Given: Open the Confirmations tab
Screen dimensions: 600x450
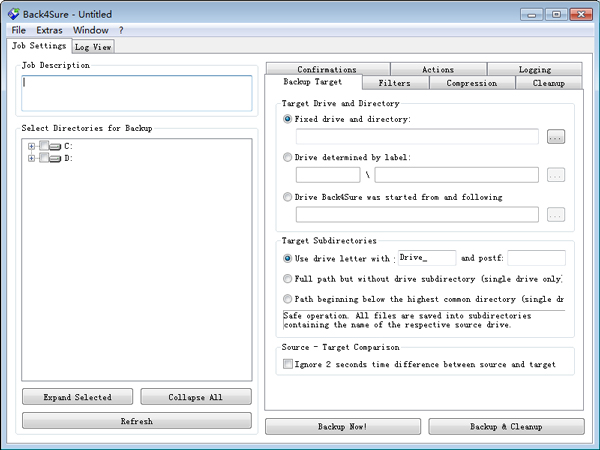Looking at the screenshot, I should coord(327,69).
